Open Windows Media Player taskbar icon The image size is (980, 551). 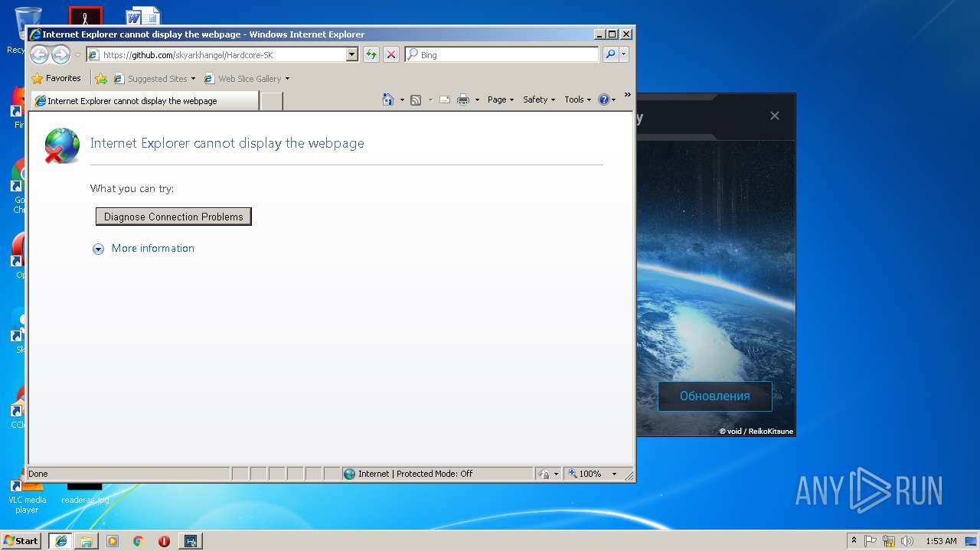113,541
